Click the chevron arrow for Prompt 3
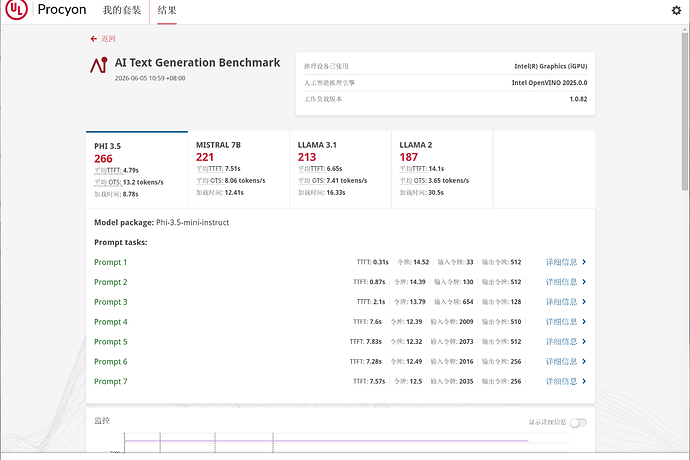This screenshot has width=690, height=460. (584, 302)
